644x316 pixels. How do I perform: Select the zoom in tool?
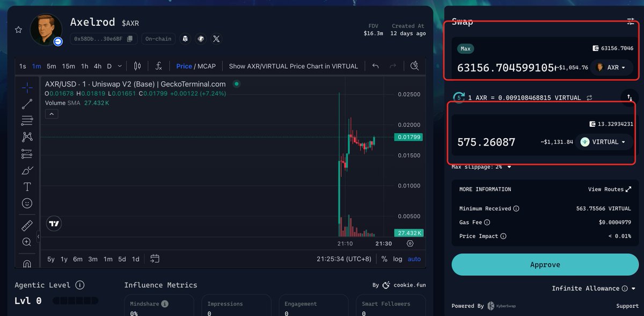pyautogui.click(x=27, y=242)
